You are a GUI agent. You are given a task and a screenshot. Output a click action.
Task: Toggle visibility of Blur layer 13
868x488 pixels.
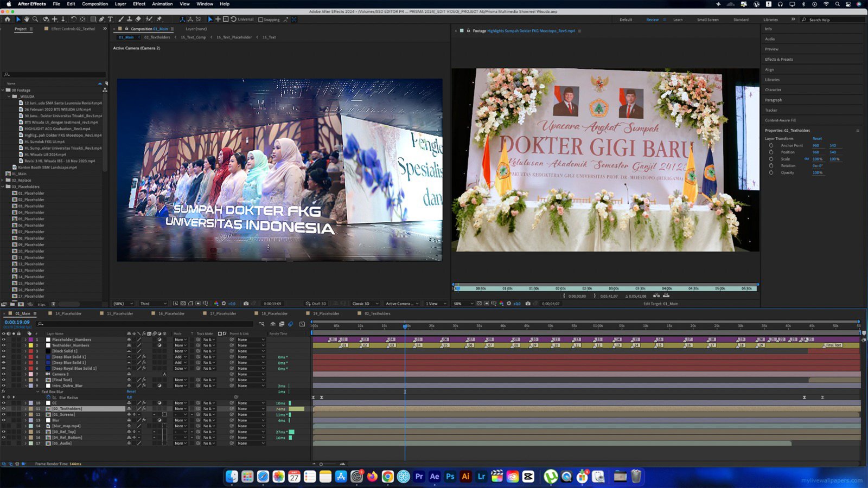[x=3, y=420]
